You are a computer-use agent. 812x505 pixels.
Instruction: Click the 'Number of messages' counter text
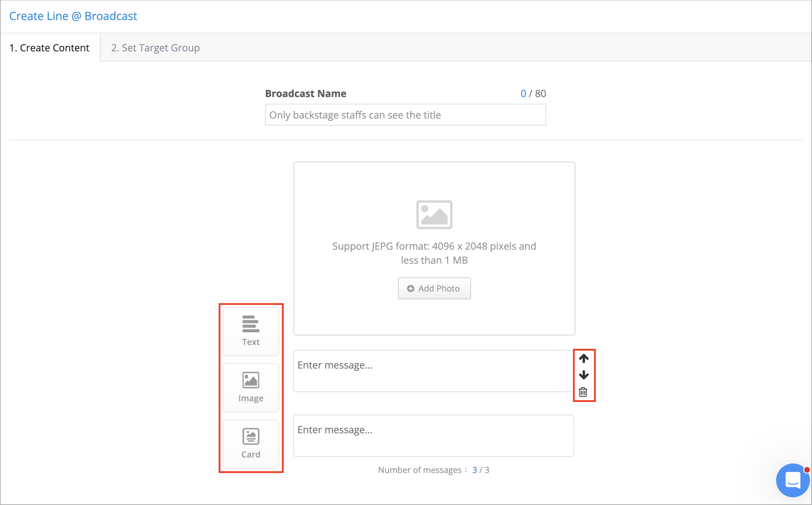[x=433, y=470]
